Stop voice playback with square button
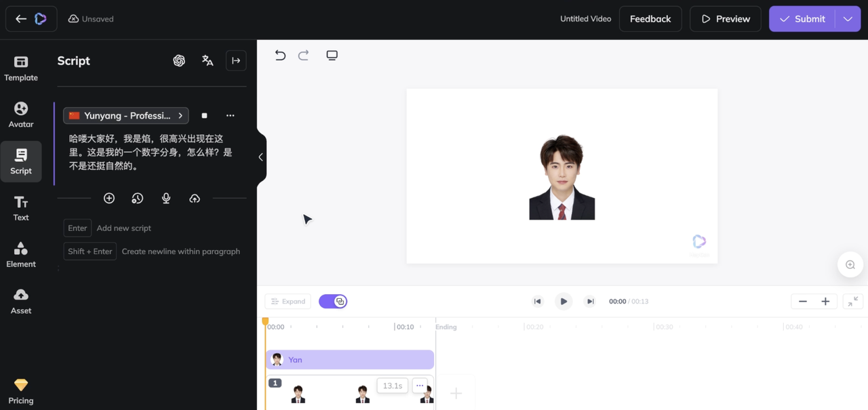Image resolution: width=868 pixels, height=410 pixels. 204,116
